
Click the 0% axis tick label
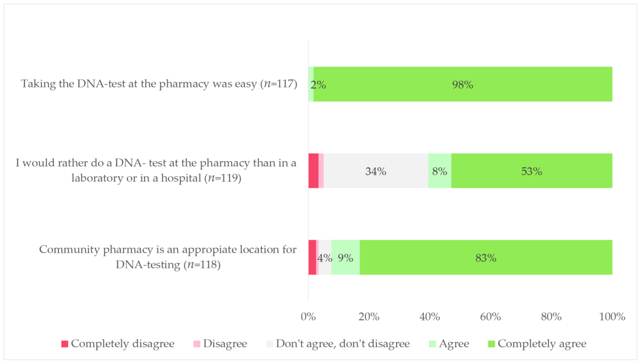(x=308, y=317)
